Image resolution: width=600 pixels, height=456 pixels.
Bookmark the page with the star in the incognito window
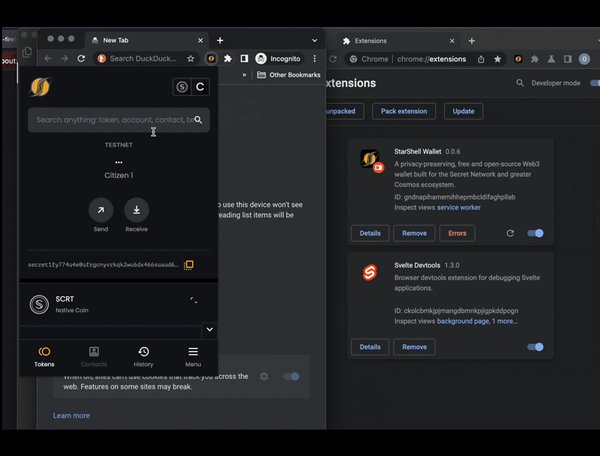tap(191, 59)
